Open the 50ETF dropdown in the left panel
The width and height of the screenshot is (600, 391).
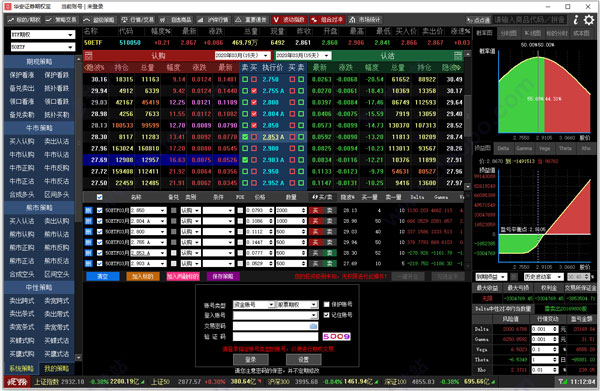pos(42,47)
